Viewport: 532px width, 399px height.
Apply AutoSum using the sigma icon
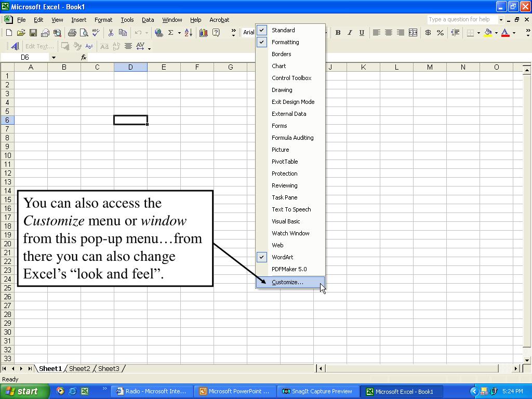pyautogui.click(x=170, y=33)
